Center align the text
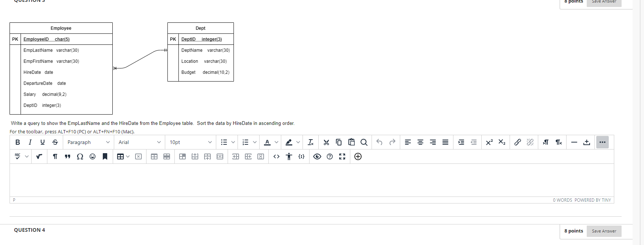 [420, 142]
